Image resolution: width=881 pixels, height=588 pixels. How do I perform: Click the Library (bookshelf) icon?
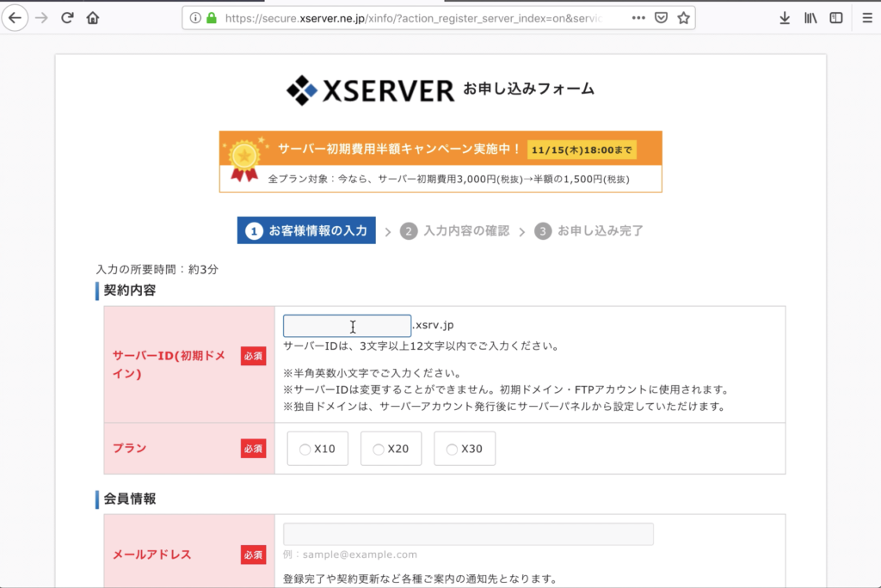[x=810, y=17]
